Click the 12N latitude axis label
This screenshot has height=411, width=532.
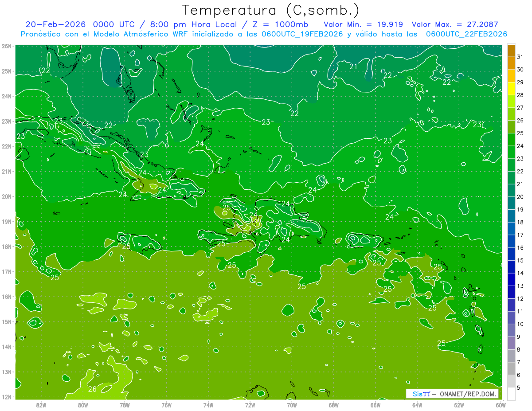[6, 397]
